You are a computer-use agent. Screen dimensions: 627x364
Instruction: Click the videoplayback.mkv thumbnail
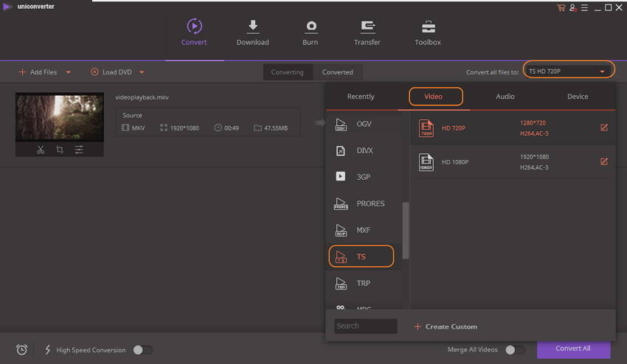tap(60, 117)
